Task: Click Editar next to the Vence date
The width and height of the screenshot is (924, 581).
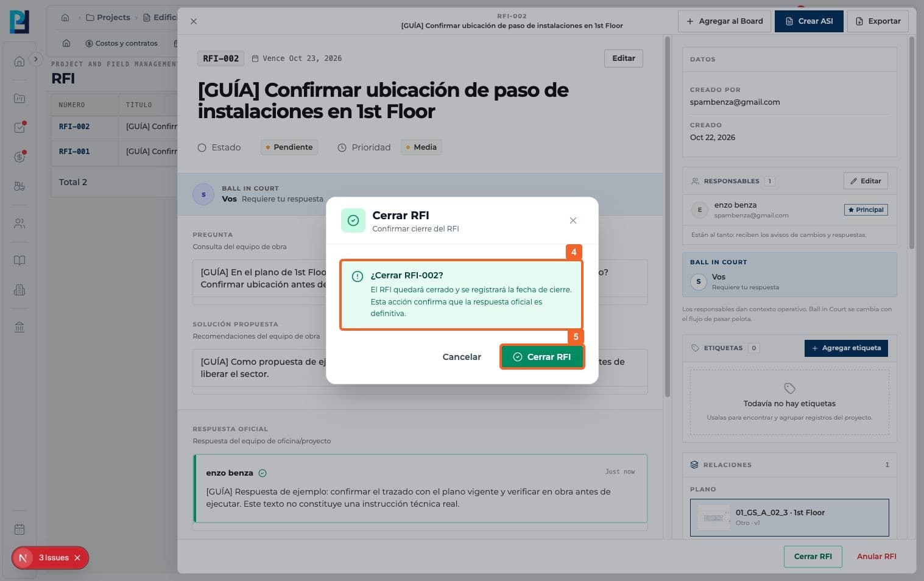Action: (624, 58)
